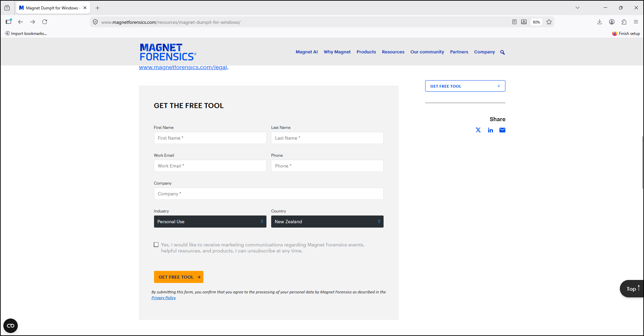The width and height of the screenshot is (644, 336).
Task: Tick the marketing communications checkbox
Action: 156,245
